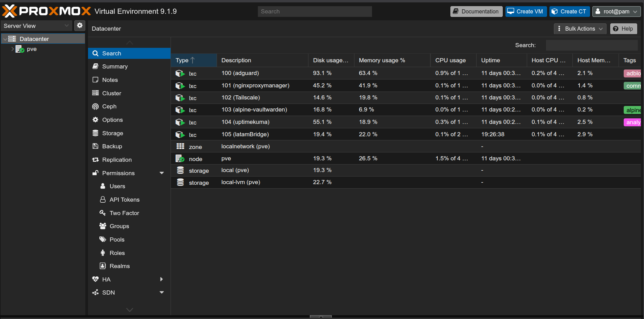The width and height of the screenshot is (644, 319).
Task: Click the zone grid icon for localnetwork
Action: pyautogui.click(x=180, y=146)
